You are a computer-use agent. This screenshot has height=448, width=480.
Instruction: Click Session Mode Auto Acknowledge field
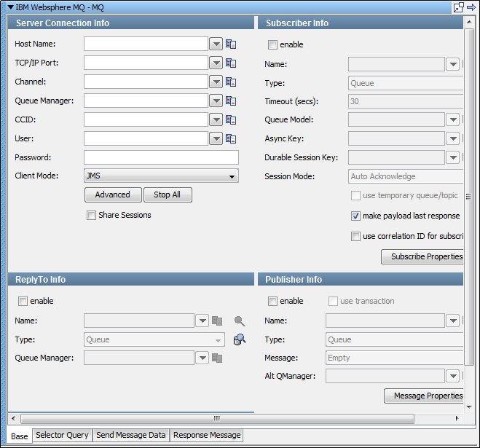(406, 177)
